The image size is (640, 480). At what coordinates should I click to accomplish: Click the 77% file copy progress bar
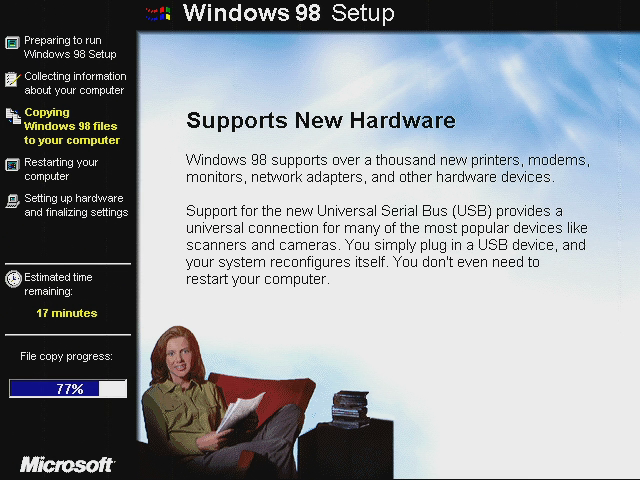(x=68, y=389)
